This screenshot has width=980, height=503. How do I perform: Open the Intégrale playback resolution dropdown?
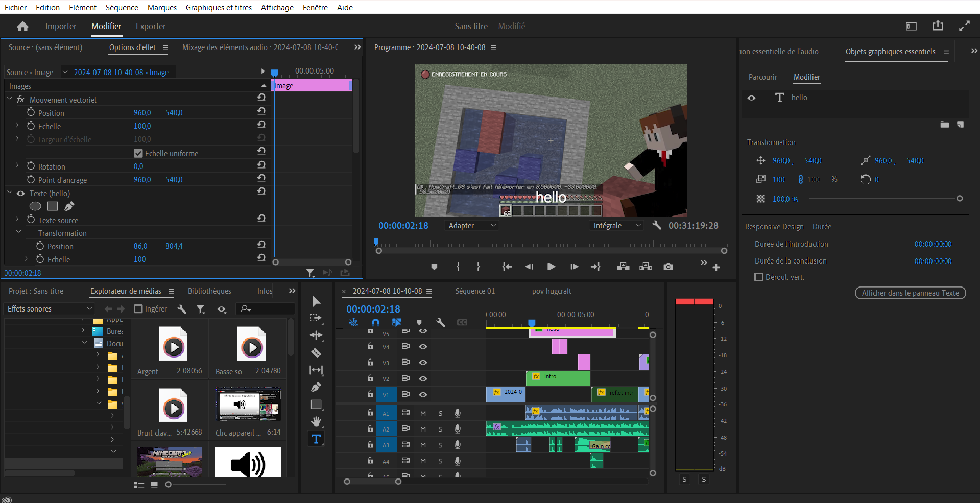point(616,226)
